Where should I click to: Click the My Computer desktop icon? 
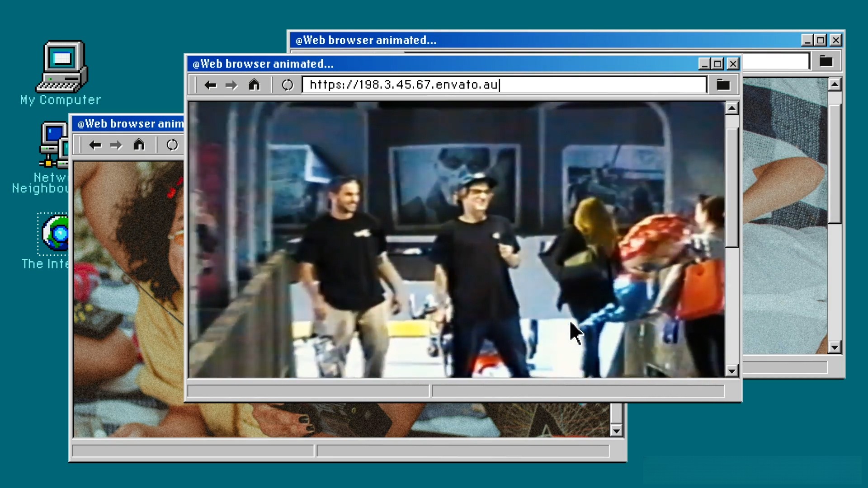61,71
